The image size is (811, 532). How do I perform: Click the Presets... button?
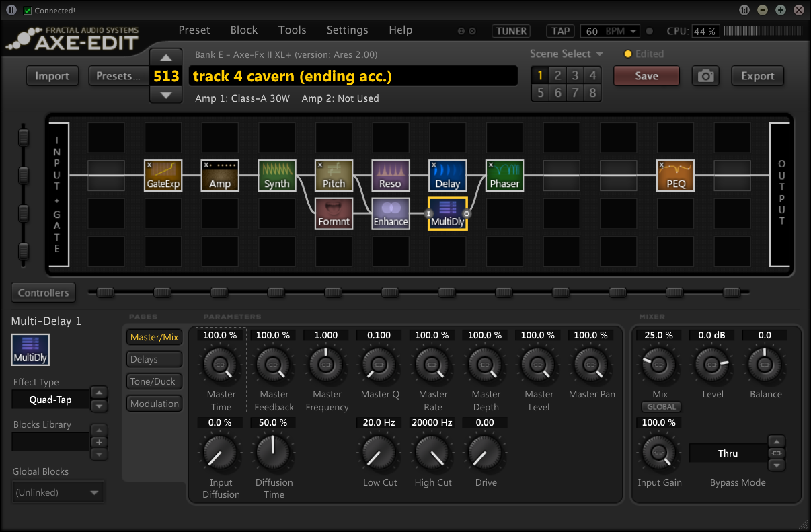click(118, 76)
